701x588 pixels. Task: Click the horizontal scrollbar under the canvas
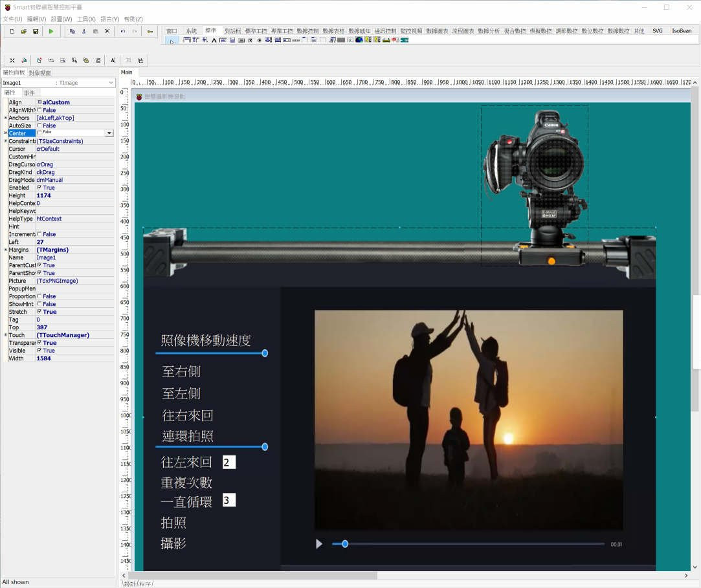[x=252, y=576]
